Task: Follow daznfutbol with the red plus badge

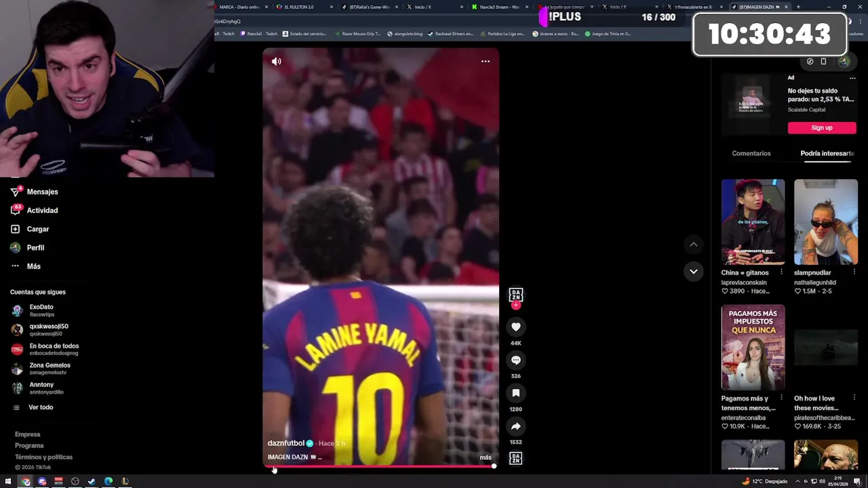Action: [x=516, y=306]
